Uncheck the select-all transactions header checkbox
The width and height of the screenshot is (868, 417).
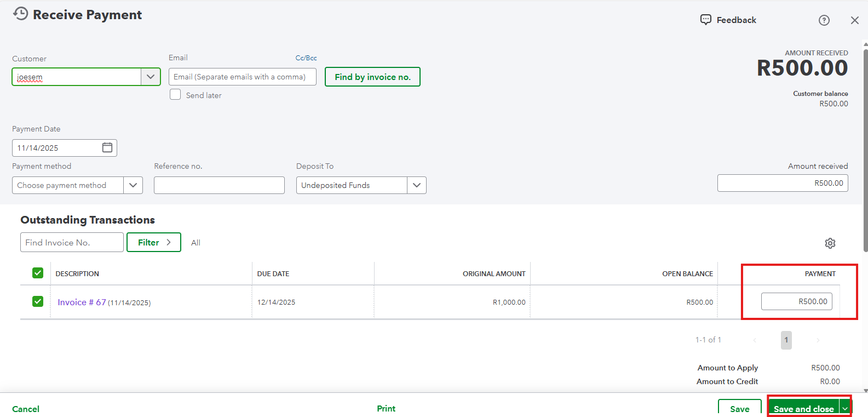38,273
